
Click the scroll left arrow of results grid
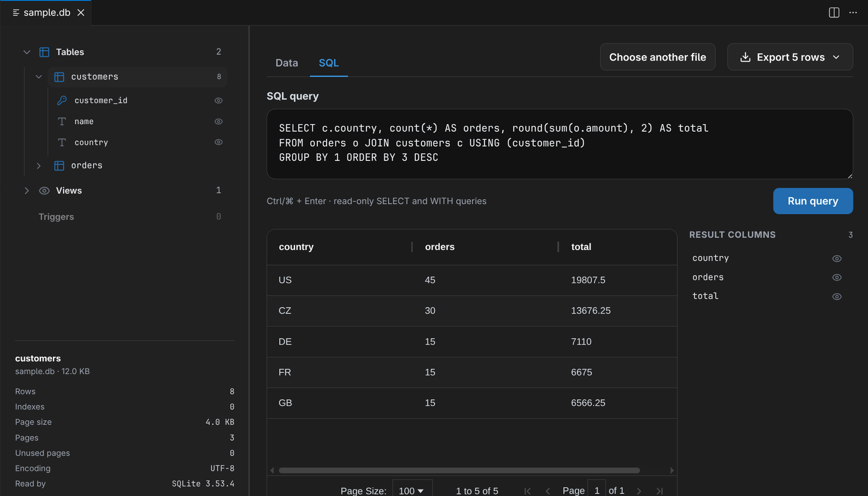(272, 470)
